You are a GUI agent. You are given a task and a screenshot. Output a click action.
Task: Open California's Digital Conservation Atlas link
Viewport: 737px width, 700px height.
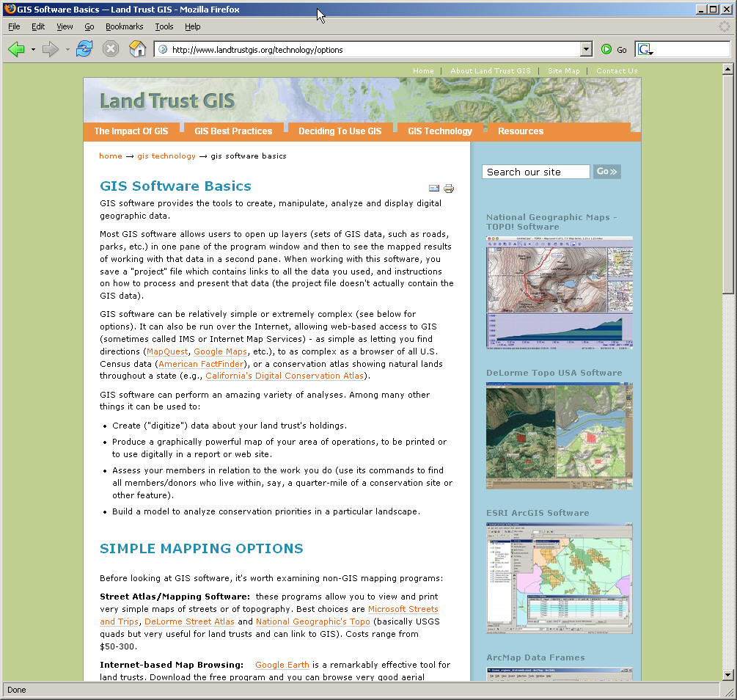click(285, 376)
